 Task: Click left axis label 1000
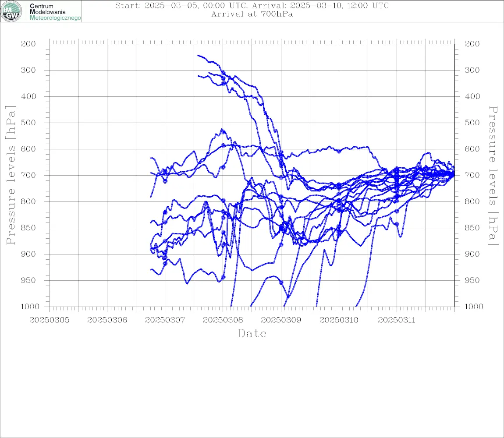(30, 307)
